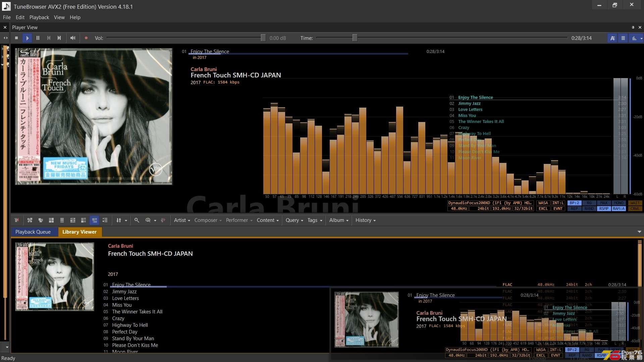Toggle the CRWL indicator in Player View
Viewport: 644px width, 362px height.
(x=635, y=208)
